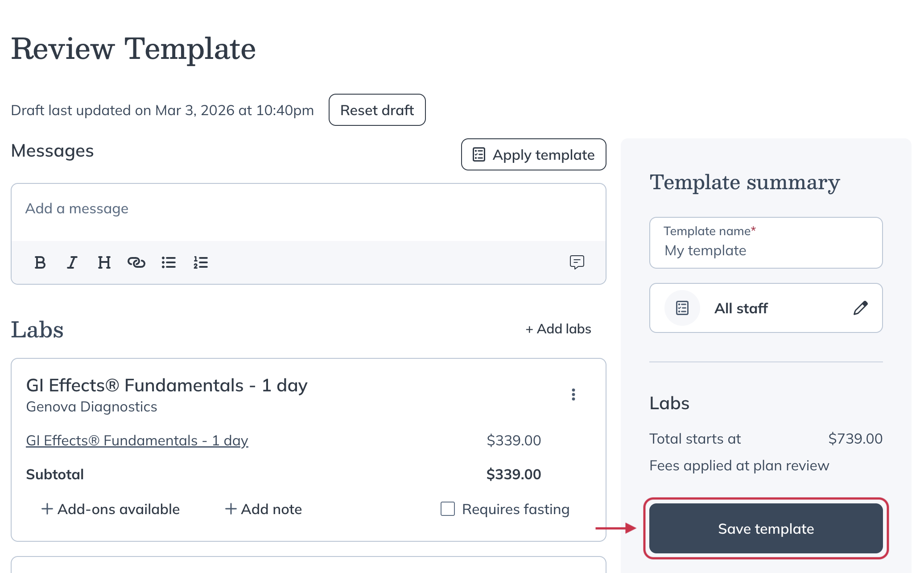Open Add labs
Image resolution: width=924 pixels, height=573 pixels.
pyautogui.click(x=557, y=329)
